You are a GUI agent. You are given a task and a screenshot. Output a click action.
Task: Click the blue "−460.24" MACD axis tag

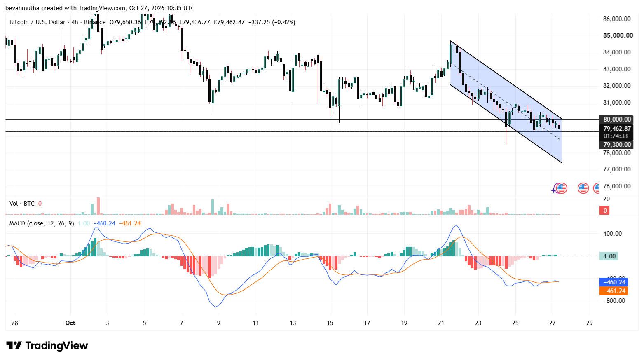click(614, 282)
